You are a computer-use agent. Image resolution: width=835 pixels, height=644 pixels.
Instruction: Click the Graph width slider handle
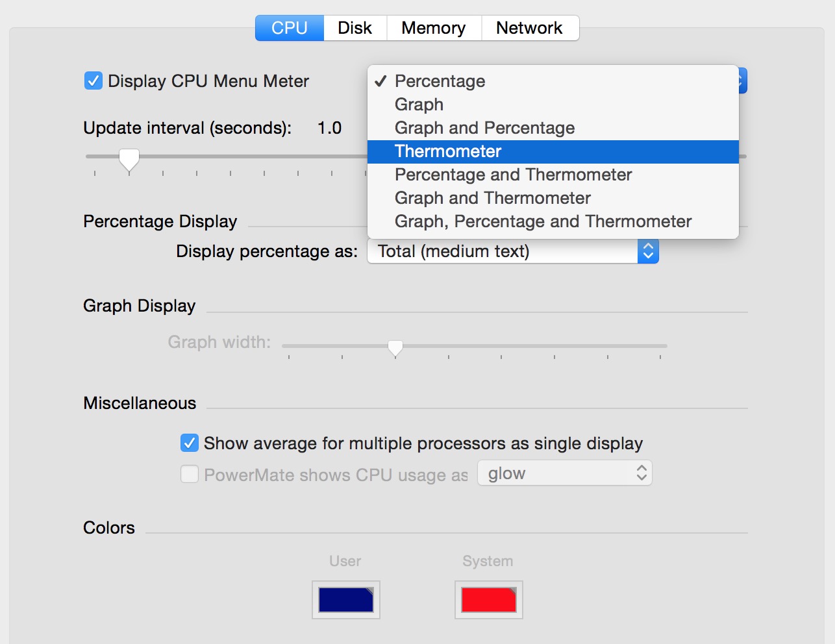395,348
